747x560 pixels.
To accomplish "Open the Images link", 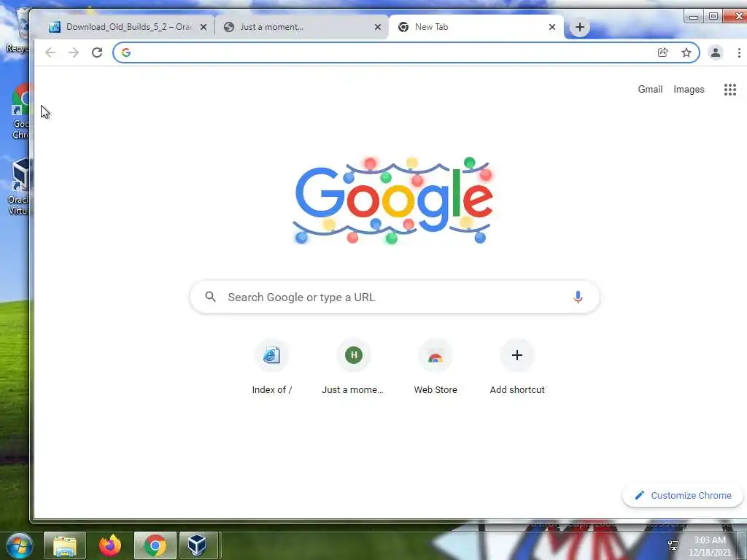I will [x=689, y=90].
